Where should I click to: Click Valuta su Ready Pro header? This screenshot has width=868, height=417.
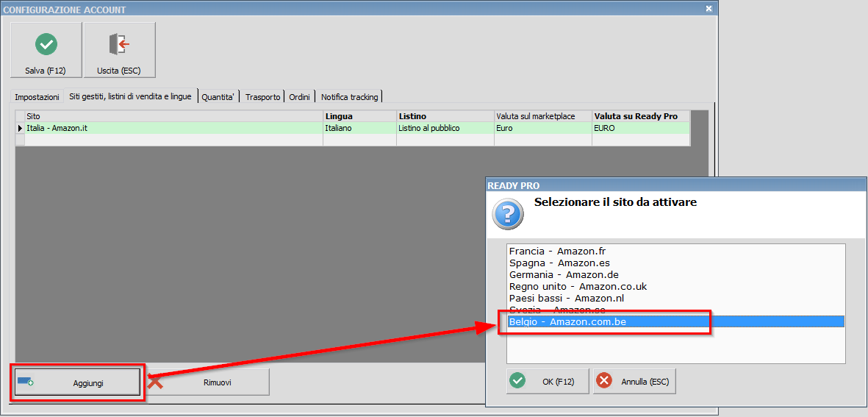tap(641, 116)
